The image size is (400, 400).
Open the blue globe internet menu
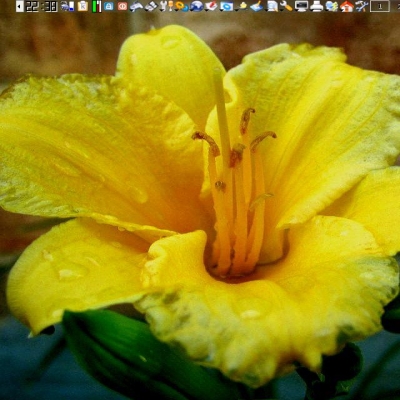197,6
